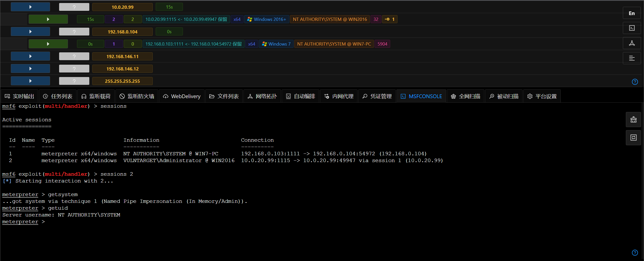644x261 pixels.
Task: Switch to the 被动扫描 tab
Action: click(504, 96)
